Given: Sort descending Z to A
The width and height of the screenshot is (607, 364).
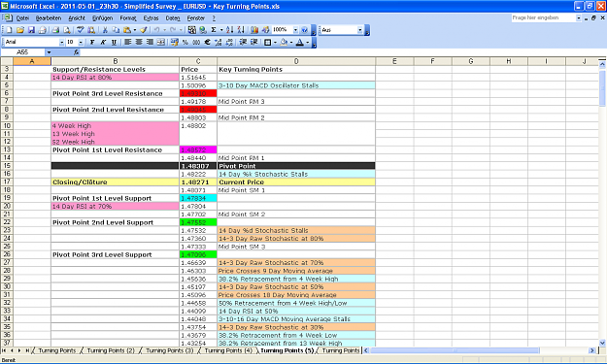Looking at the screenshot, I should 241,30.
